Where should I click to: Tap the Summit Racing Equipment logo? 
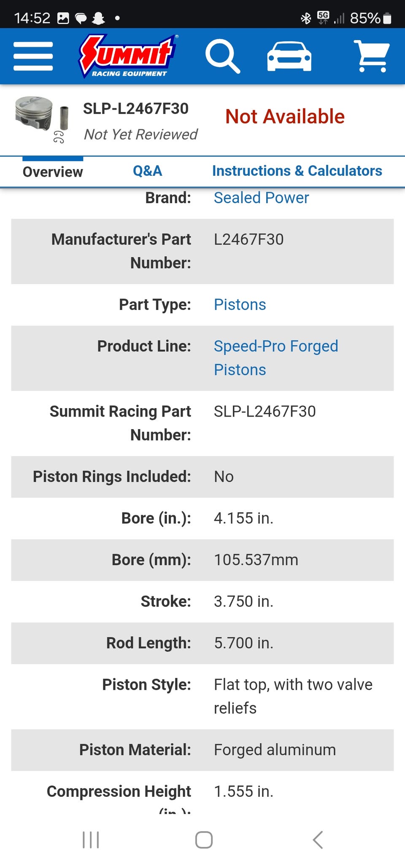[128, 56]
